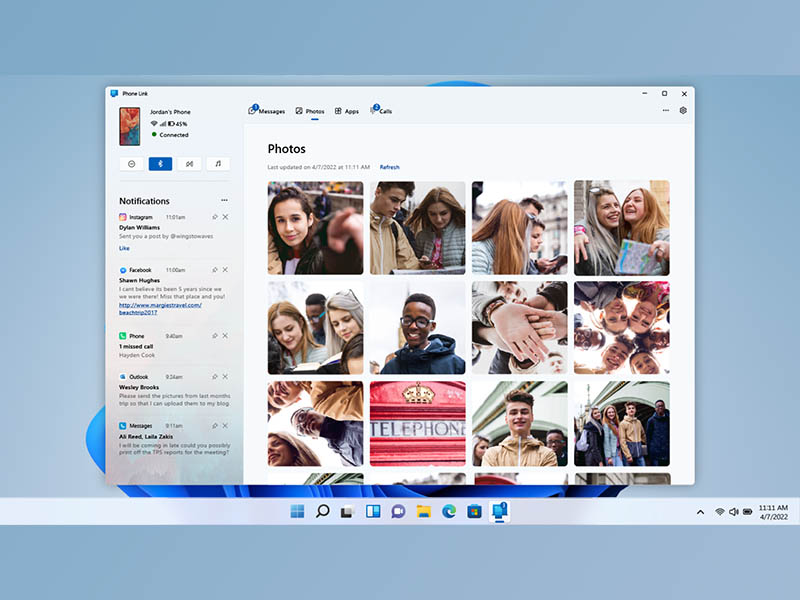This screenshot has width=800, height=600.
Task: Open Phone Link settings gear
Action: click(x=683, y=110)
